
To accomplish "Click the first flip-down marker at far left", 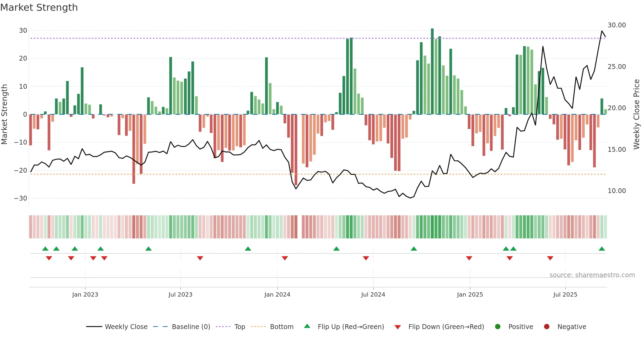I will pyautogui.click(x=49, y=258).
